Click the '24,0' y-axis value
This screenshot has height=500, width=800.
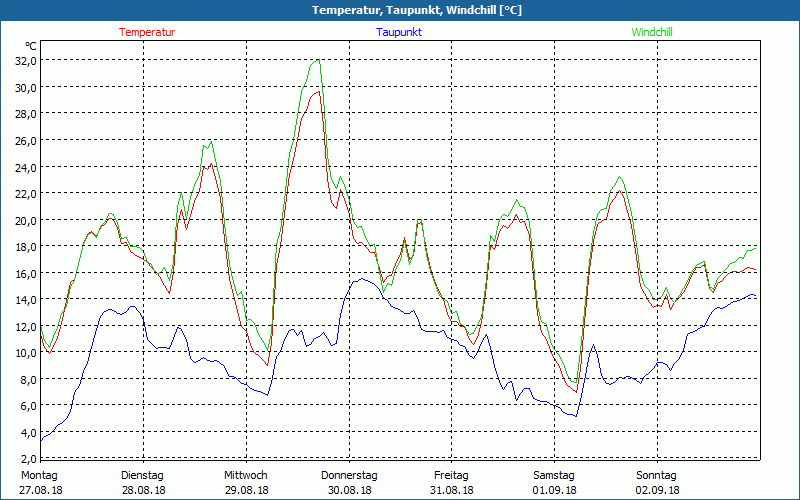pos(26,167)
